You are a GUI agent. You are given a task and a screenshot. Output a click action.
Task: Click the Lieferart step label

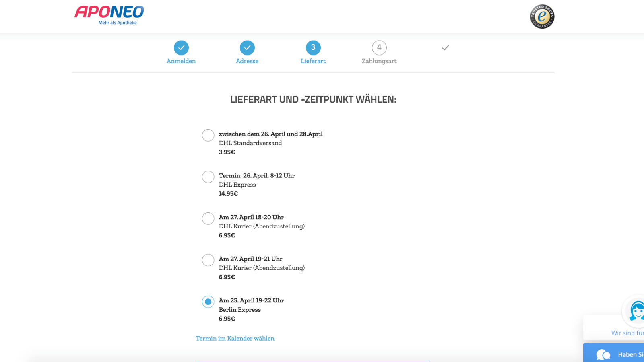tap(313, 61)
